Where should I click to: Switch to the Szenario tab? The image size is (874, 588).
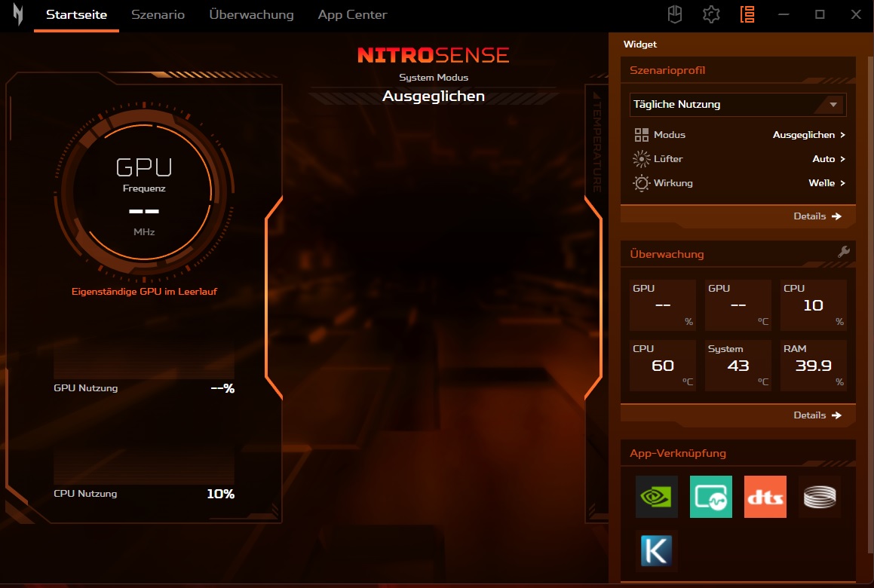click(158, 15)
